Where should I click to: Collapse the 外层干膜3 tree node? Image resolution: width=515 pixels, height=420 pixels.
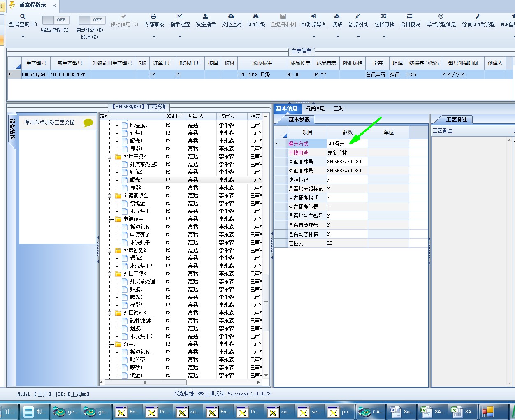[x=110, y=274]
